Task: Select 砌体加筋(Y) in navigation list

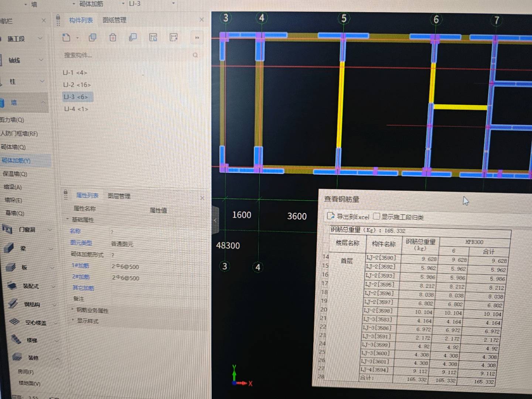Action: 16,160
